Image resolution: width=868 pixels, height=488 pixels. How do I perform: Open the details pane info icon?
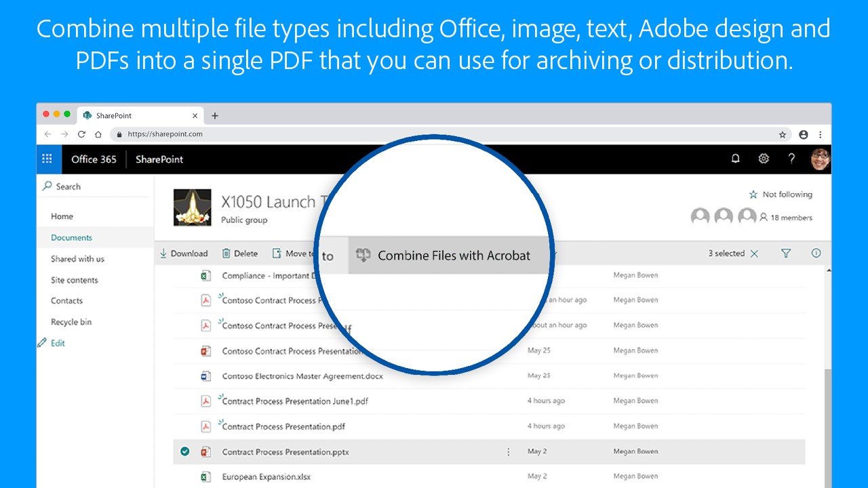click(816, 253)
